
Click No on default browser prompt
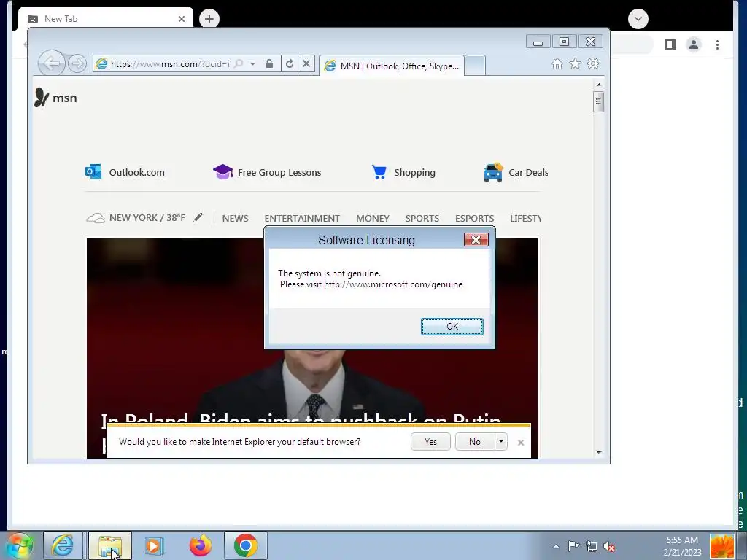coord(475,441)
